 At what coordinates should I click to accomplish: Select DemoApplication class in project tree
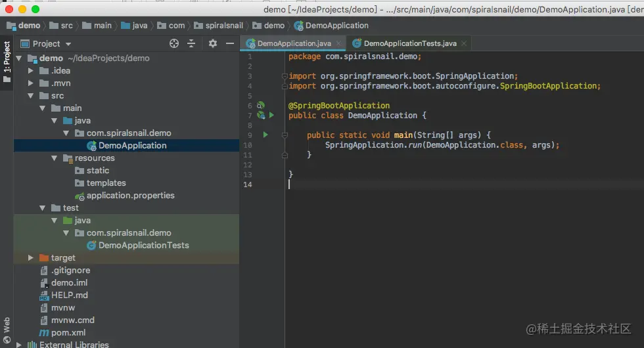[132, 145]
